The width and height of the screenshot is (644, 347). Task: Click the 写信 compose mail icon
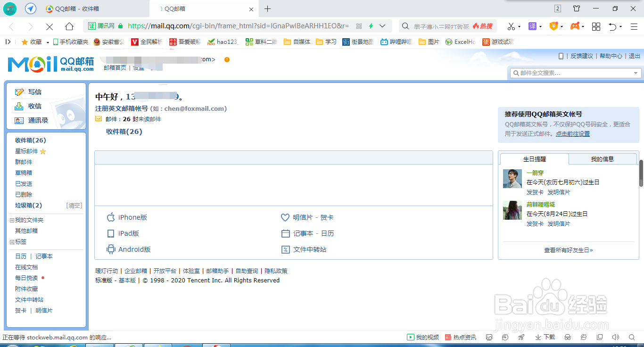coord(19,92)
